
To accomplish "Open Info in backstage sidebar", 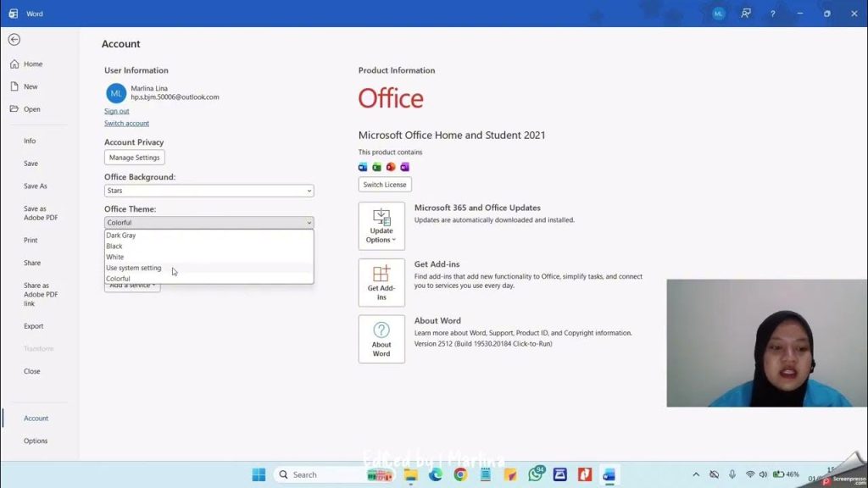I will 30,141.
